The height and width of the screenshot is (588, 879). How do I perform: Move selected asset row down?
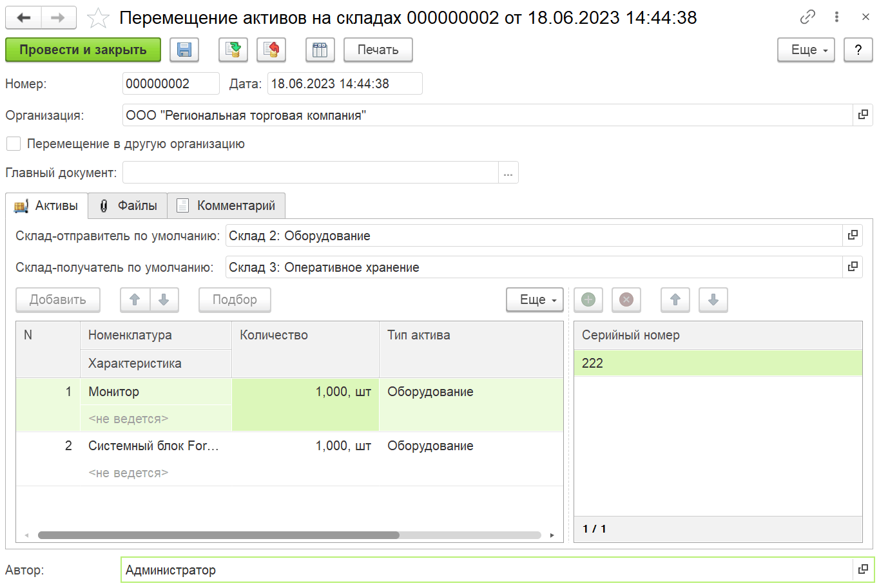[x=164, y=299]
